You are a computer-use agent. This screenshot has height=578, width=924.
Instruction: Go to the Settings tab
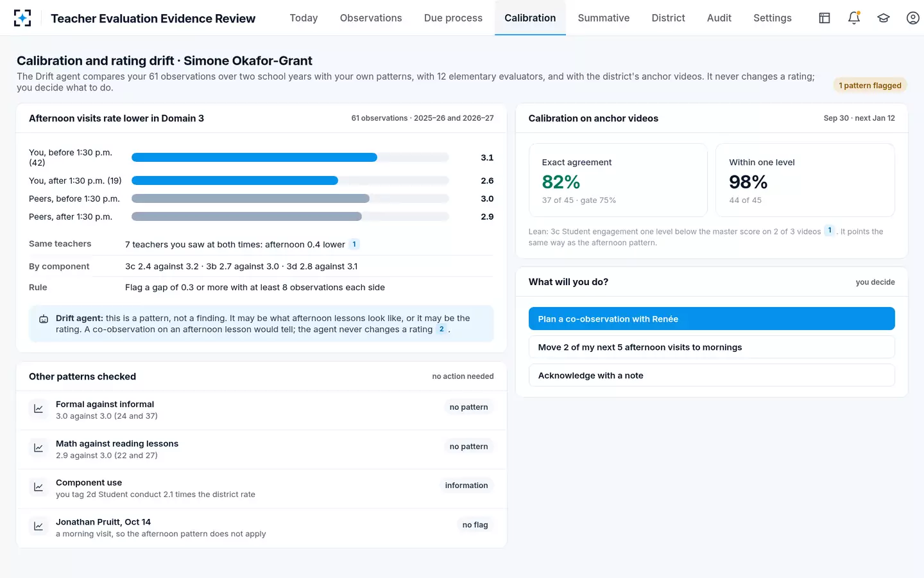coord(773,18)
